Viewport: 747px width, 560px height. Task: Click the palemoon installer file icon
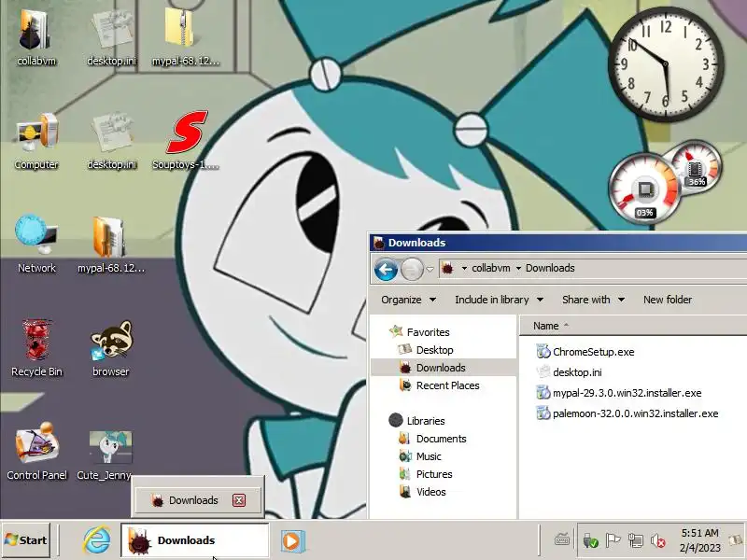tap(543, 413)
